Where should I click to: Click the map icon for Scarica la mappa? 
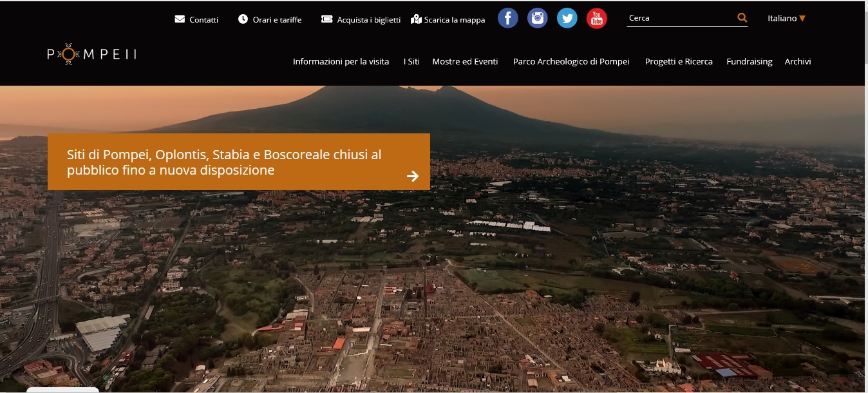coord(416,19)
